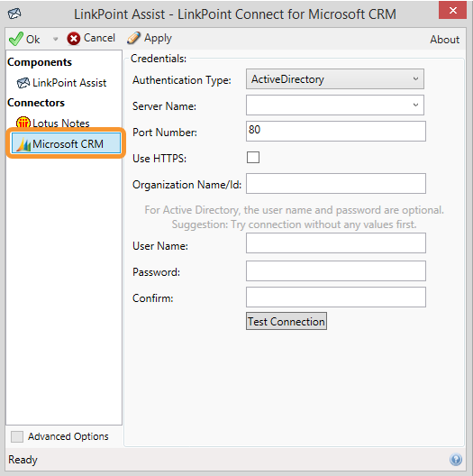Click the red Cancel X icon

[73, 39]
